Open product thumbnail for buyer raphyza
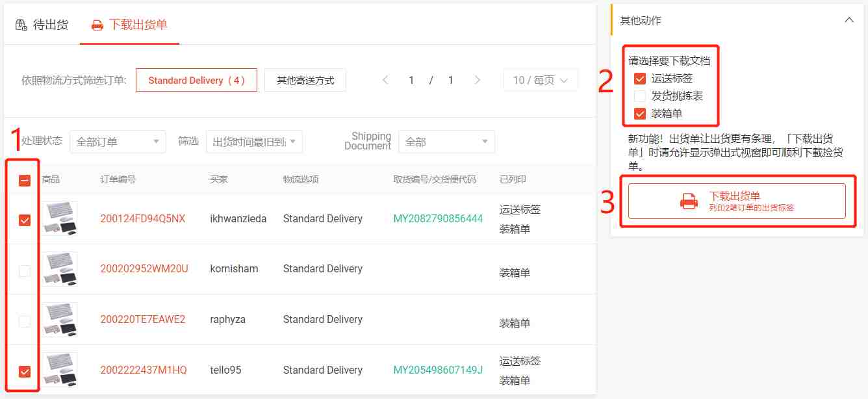This screenshot has height=399, width=868. [59, 319]
